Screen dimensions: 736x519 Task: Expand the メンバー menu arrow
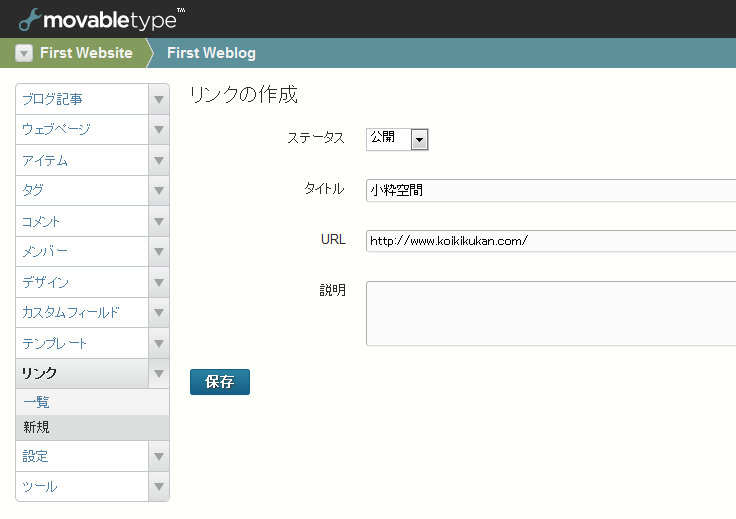[x=159, y=252]
